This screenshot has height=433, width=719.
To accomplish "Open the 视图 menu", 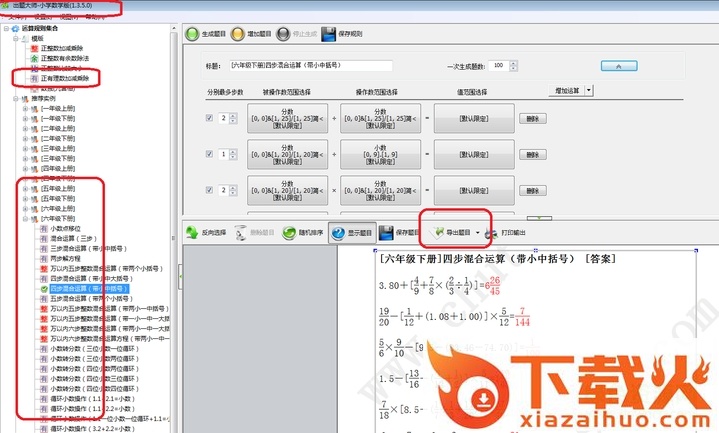I will tap(69, 17).
